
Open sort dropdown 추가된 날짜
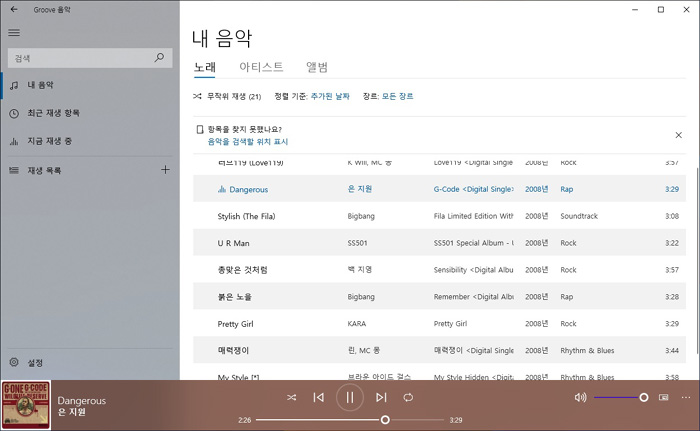click(x=330, y=96)
